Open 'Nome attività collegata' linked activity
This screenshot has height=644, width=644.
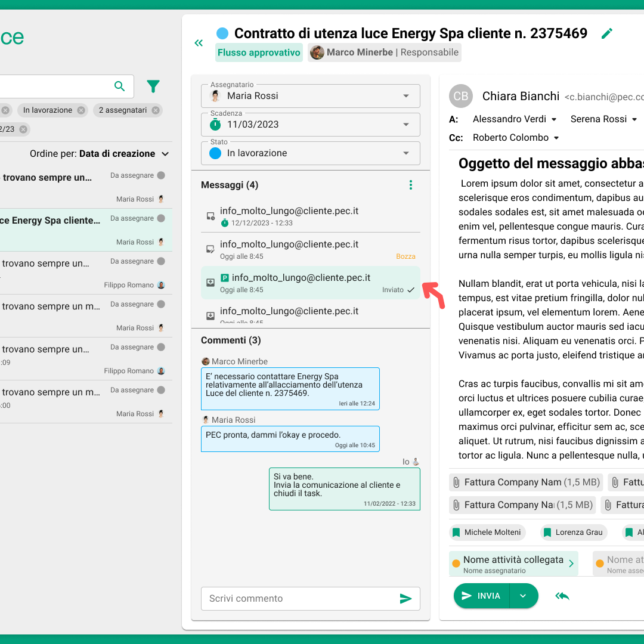[513, 563]
